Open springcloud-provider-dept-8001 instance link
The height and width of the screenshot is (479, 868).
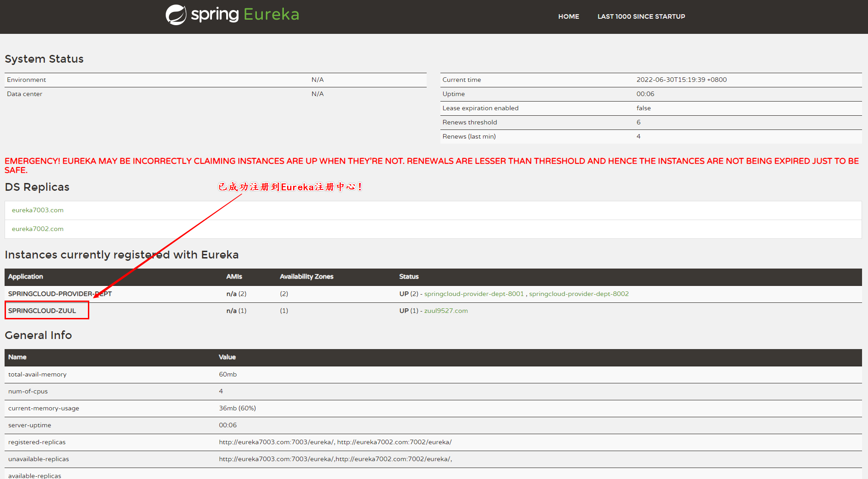(x=474, y=294)
